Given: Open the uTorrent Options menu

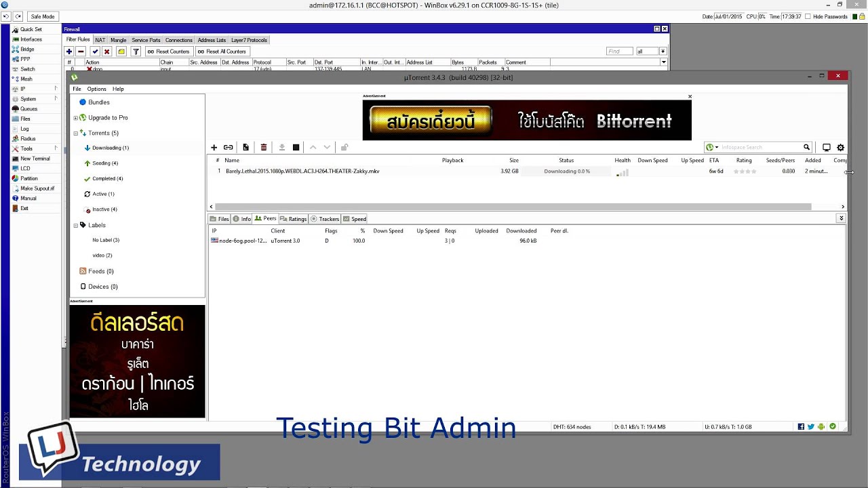Looking at the screenshot, I should coord(96,89).
